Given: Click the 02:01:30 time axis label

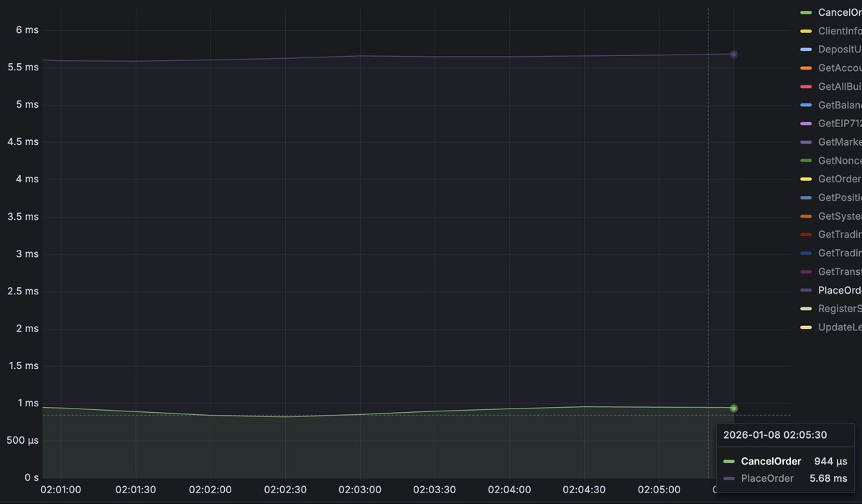Looking at the screenshot, I should (x=136, y=490).
